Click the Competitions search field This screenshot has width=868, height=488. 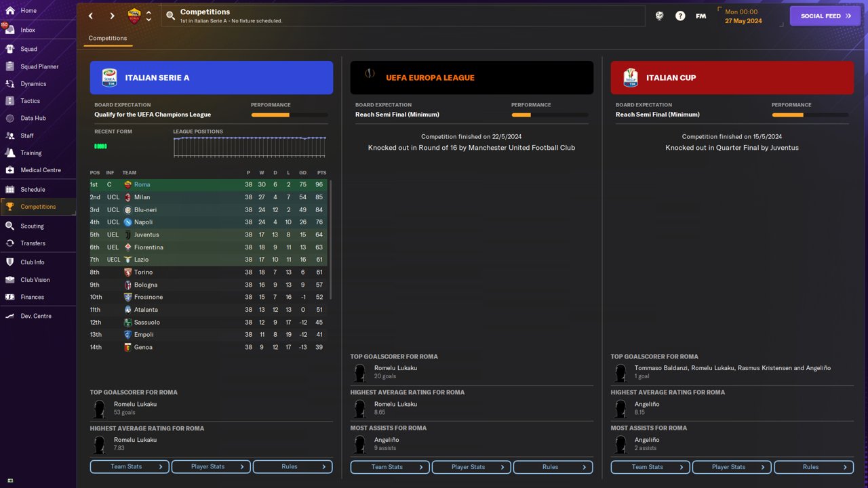pyautogui.click(x=403, y=16)
